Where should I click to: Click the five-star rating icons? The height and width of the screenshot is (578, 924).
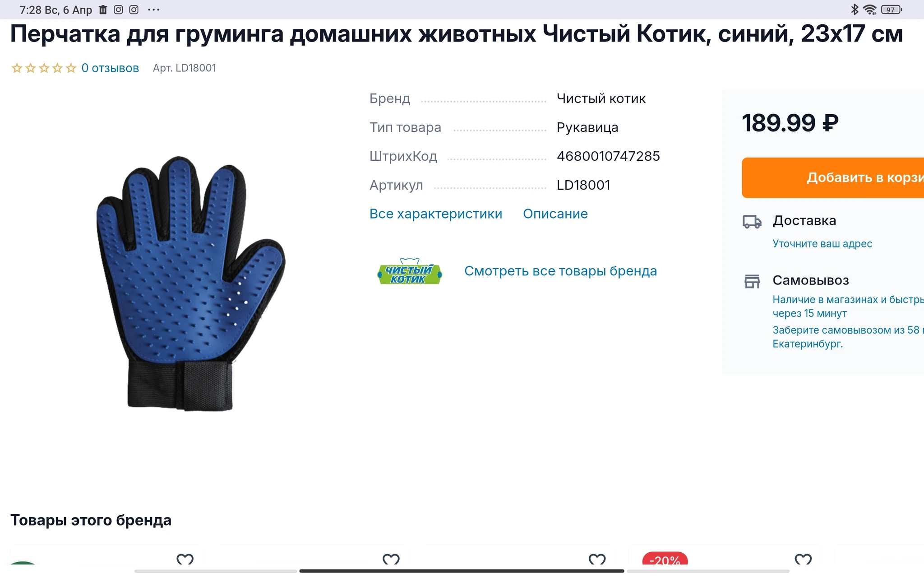pos(44,68)
